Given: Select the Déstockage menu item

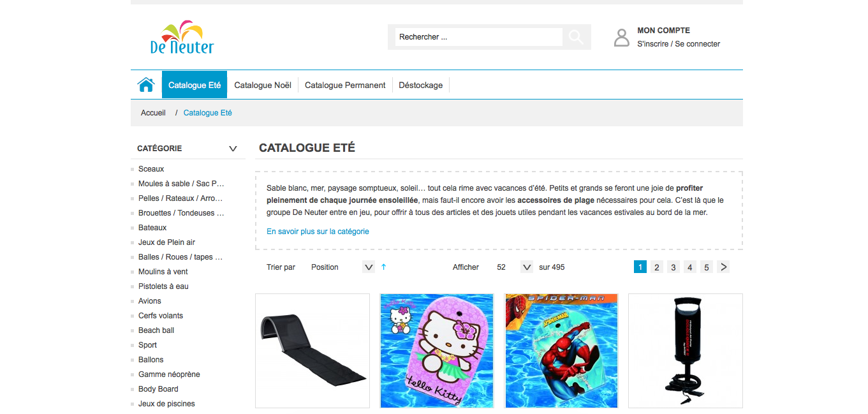Looking at the screenshot, I should click(421, 85).
